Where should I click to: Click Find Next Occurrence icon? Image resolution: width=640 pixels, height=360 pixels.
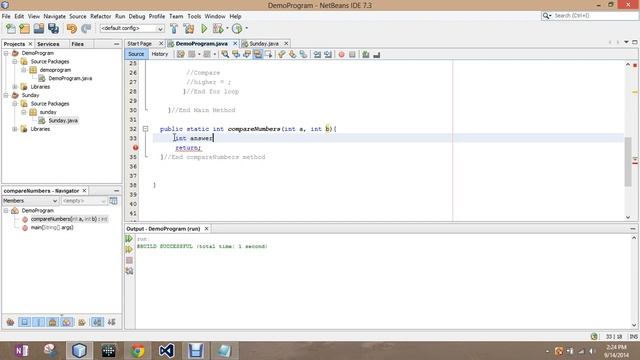(247, 54)
